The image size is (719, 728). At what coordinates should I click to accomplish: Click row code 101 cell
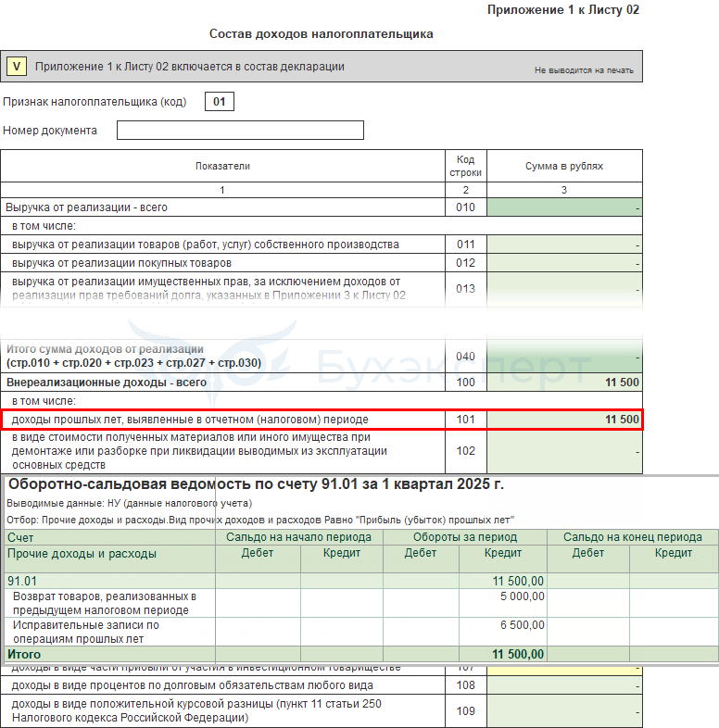[x=465, y=420]
